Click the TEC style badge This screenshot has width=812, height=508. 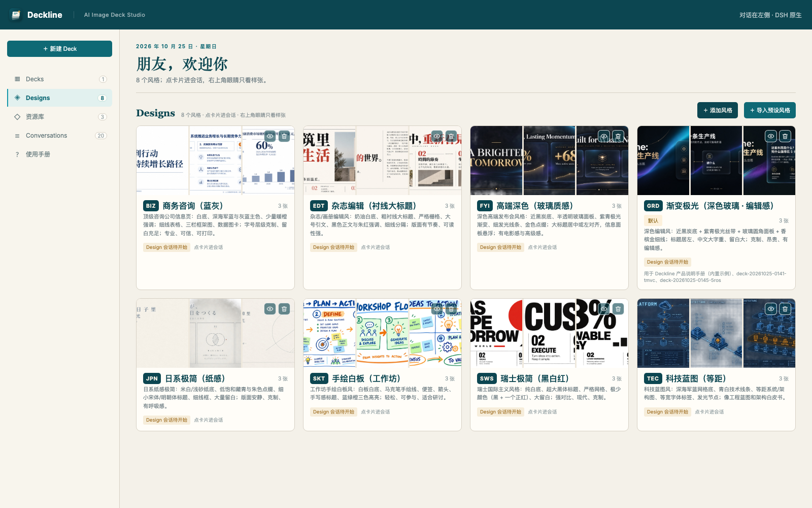pyautogui.click(x=653, y=378)
